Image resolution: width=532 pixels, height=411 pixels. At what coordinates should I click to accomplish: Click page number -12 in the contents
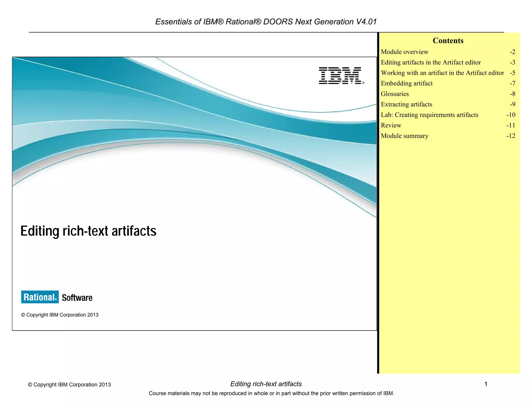pyautogui.click(x=510, y=136)
